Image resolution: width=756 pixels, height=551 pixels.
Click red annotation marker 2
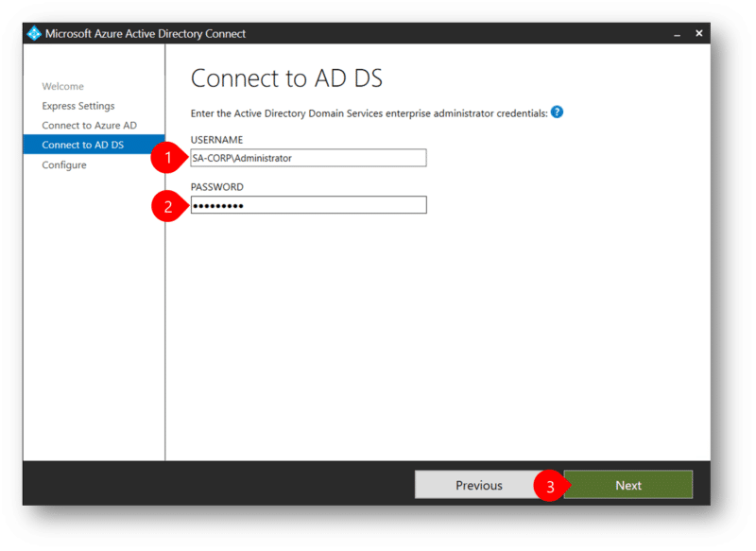[167, 204]
